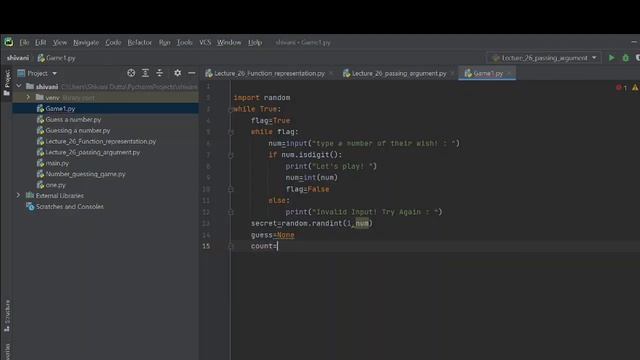The height and width of the screenshot is (360, 640).
Task: Click the yellow warning indicator in editor corner
Action: [636, 87]
